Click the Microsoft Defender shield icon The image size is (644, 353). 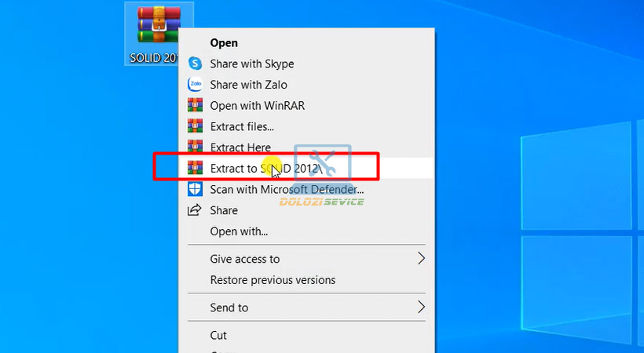(194, 189)
